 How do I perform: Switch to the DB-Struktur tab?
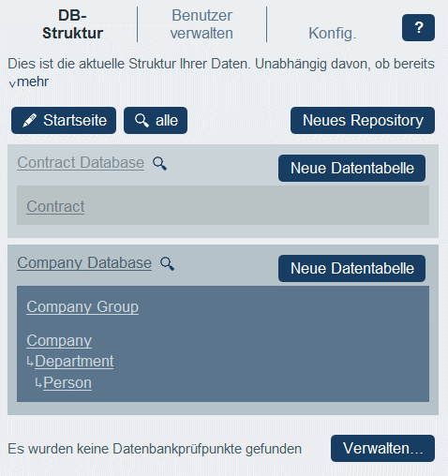72,24
